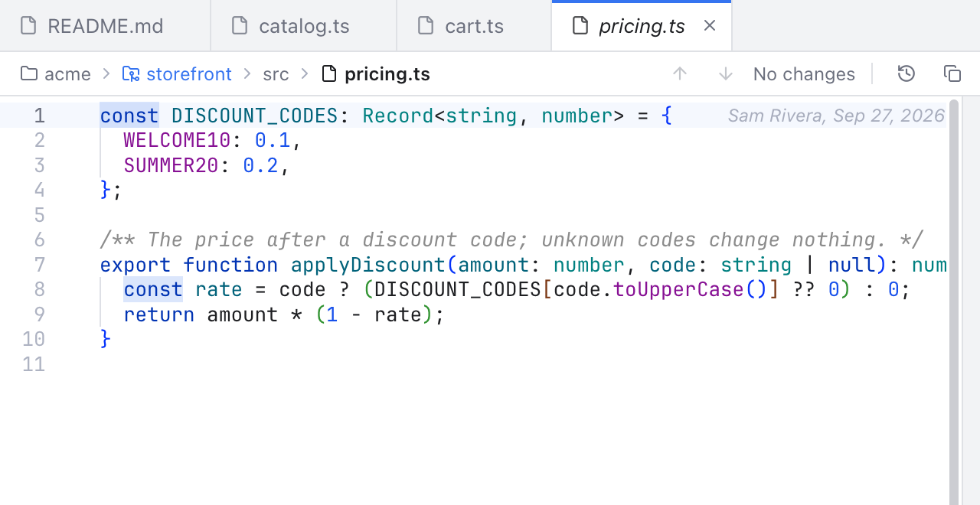Click line number 3 in gutter
Screen dimensions: 980x505
pyautogui.click(x=39, y=165)
